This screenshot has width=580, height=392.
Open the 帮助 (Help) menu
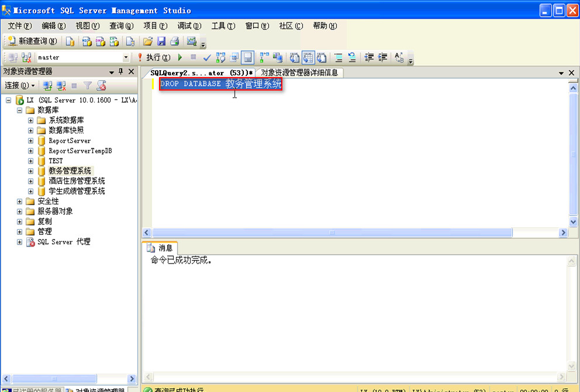(x=324, y=26)
